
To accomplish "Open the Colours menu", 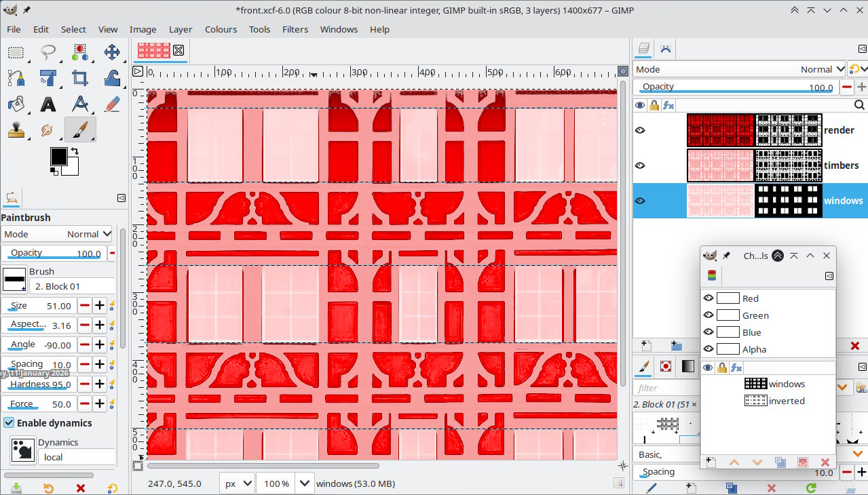I will (x=221, y=29).
